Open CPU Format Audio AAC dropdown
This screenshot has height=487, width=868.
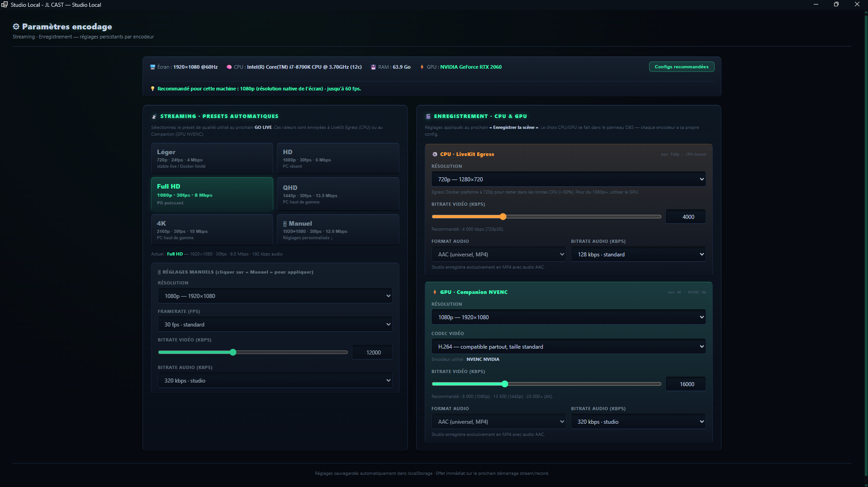498,254
